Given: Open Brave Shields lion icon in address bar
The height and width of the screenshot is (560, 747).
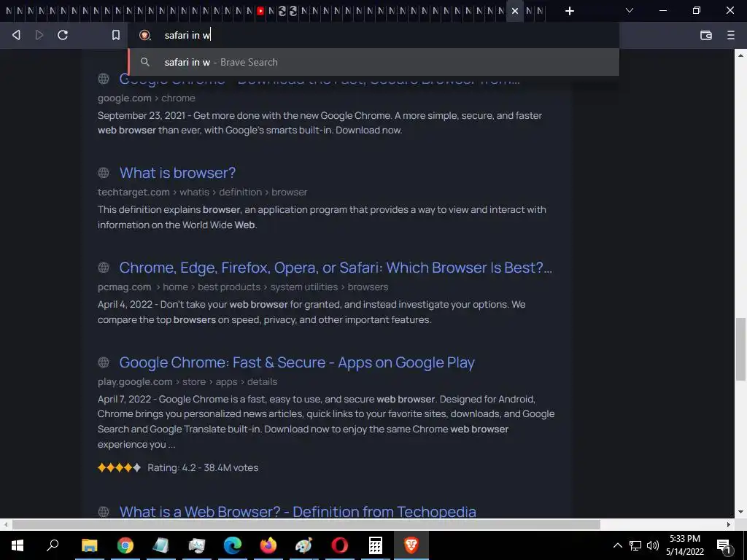Looking at the screenshot, I should 144,35.
